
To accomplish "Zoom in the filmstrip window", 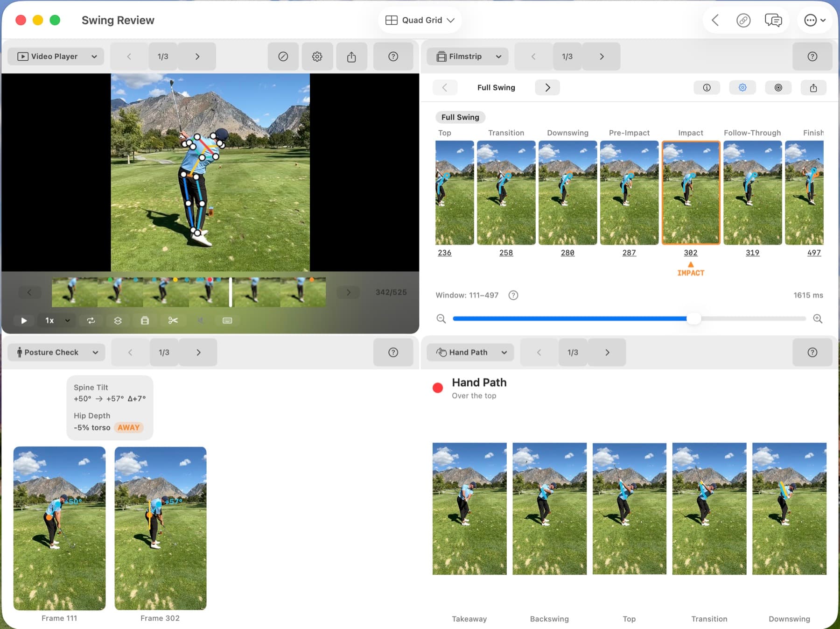I will 818,318.
